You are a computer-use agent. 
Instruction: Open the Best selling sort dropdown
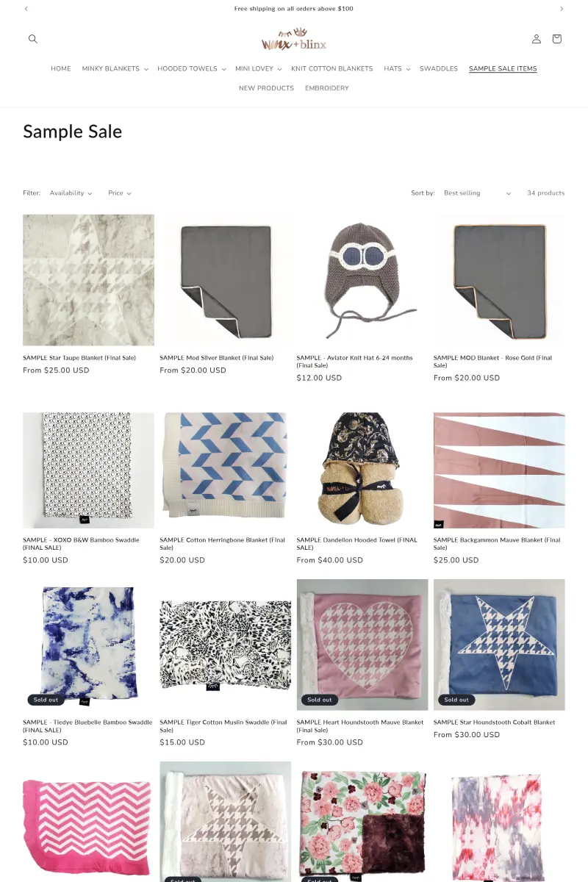(477, 193)
